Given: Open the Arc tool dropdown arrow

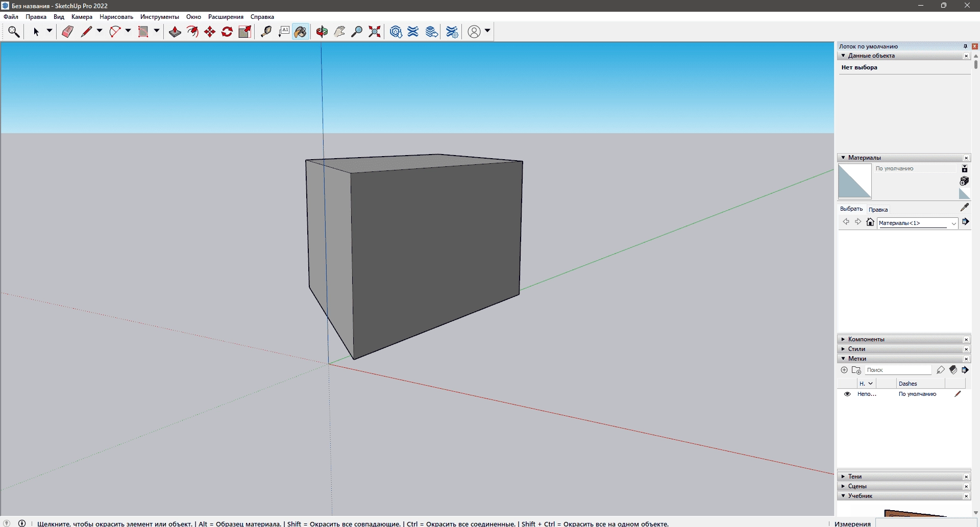Looking at the screenshot, I should coord(128,31).
